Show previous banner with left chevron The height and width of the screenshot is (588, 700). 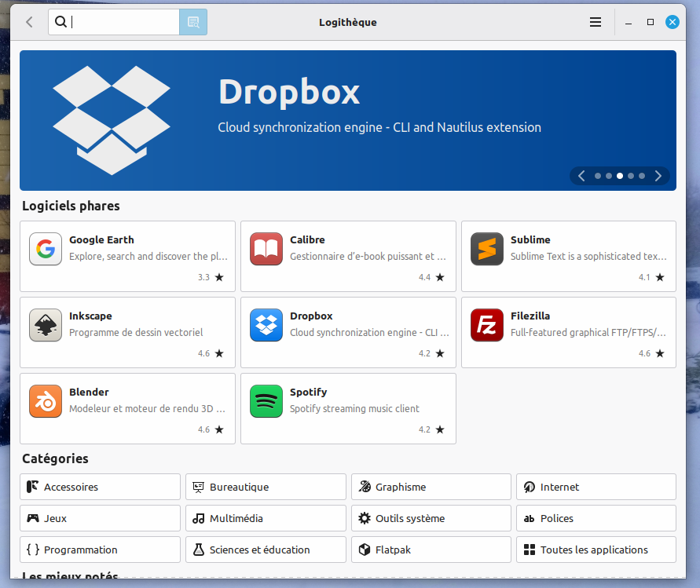pyautogui.click(x=581, y=176)
